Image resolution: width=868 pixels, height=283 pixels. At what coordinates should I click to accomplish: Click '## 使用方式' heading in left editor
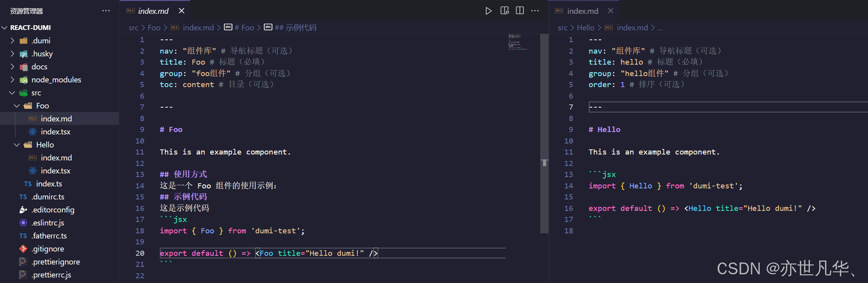point(183,174)
